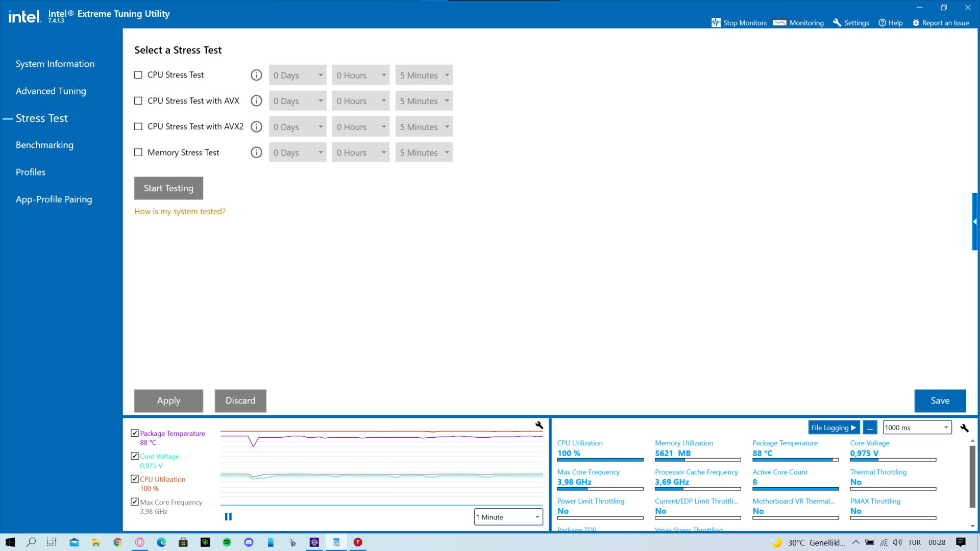Go to Advanced Tuning section
980x551 pixels.
[51, 91]
